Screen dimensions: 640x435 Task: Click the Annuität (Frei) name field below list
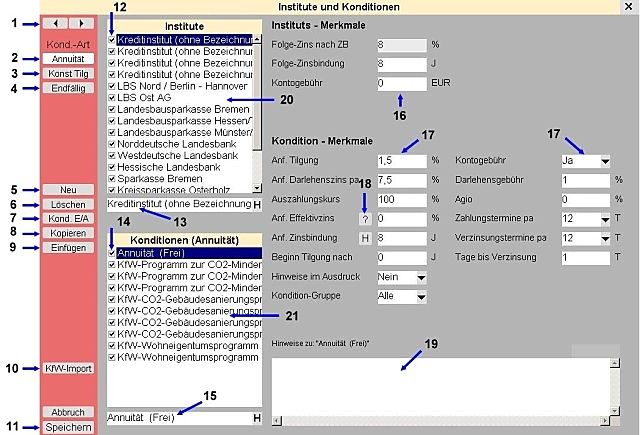pyautogui.click(x=180, y=418)
